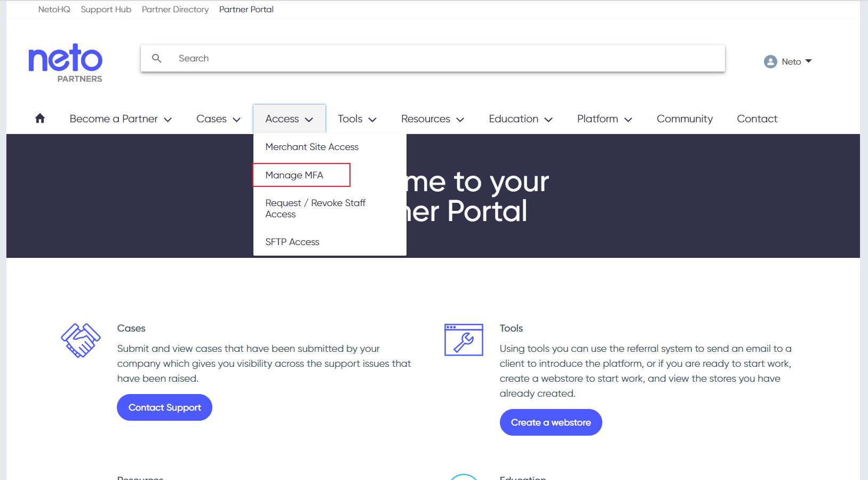Click the Create a webstore button

coord(551,422)
